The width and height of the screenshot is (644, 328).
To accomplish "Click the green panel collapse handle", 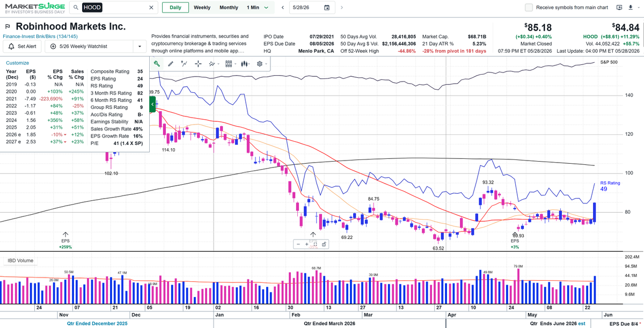I will (152, 104).
